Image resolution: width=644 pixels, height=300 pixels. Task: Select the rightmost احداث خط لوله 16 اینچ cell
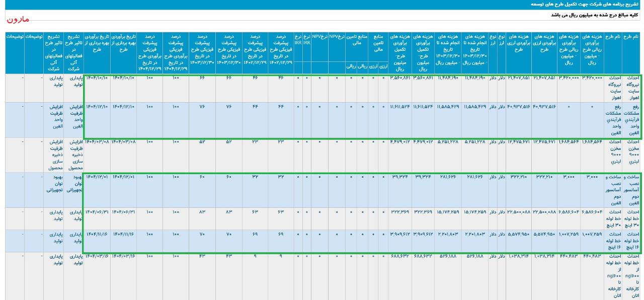[x=632, y=241]
